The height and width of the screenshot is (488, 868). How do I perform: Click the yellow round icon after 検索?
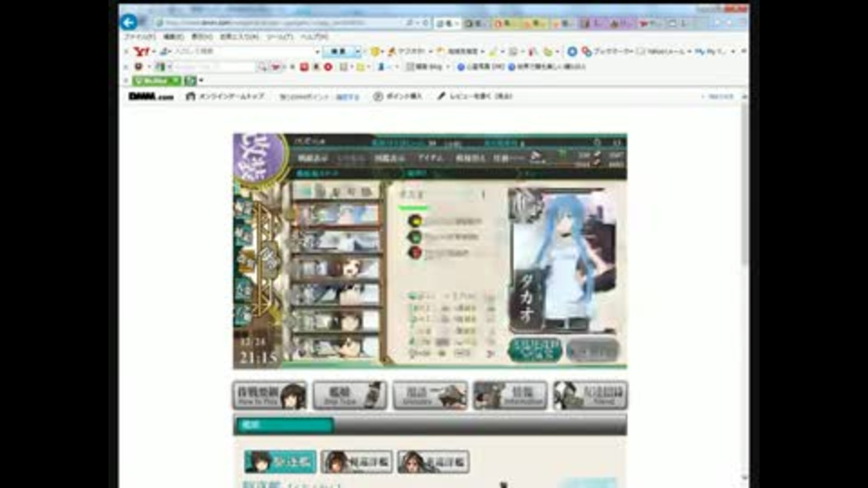tap(375, 52)
